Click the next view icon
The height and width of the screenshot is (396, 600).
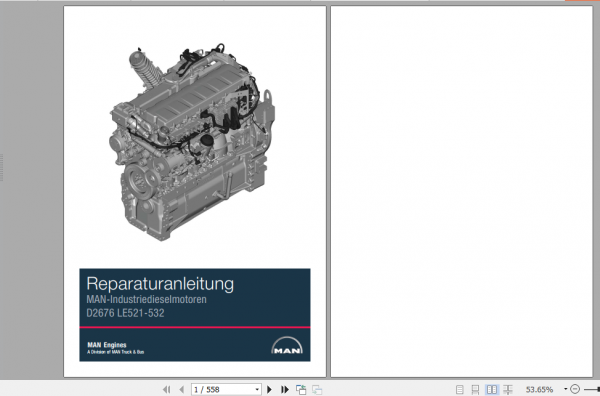pyautogui.click(x=317, y=389)
